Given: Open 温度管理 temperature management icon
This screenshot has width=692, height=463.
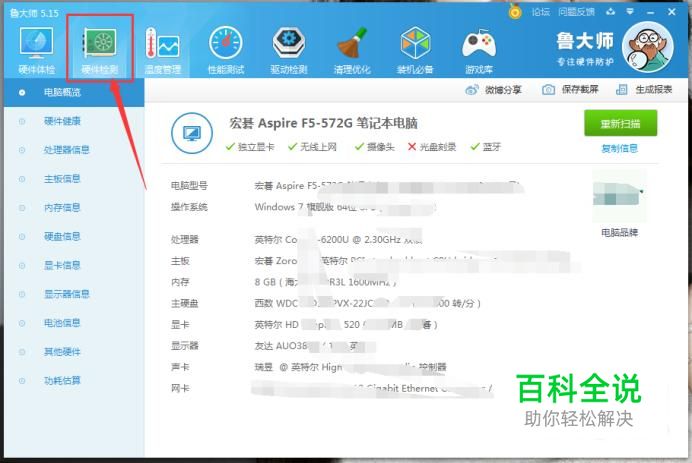Looking at the screenshot, I should coord(162,43).
